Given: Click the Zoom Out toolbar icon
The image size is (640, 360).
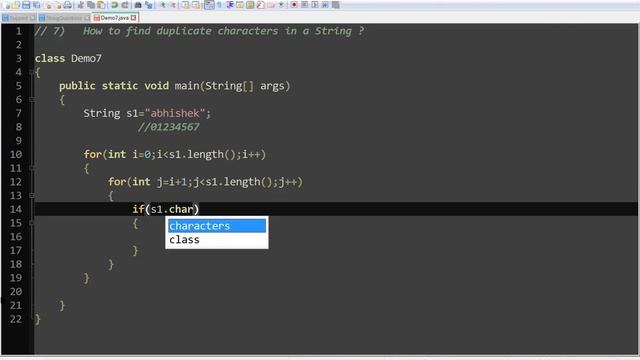Looking at the screenshot, I should pyautogui.click(x=173, y=5).
